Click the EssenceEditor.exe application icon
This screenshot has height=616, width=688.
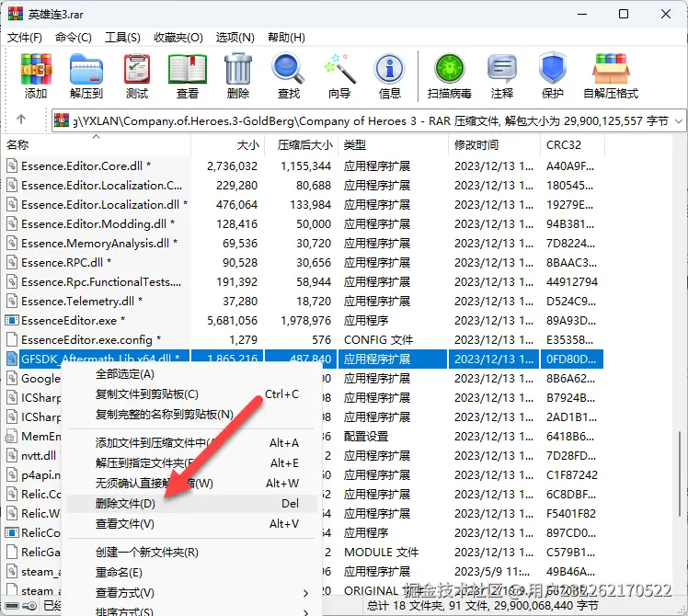coord(12,320)
